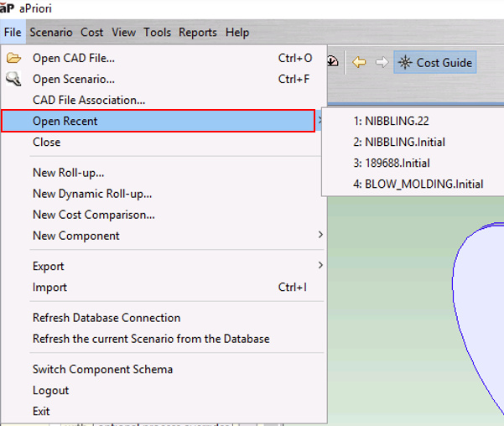Choose Logout from File menu
Screen dimensions: 504x426
[164, 390]
